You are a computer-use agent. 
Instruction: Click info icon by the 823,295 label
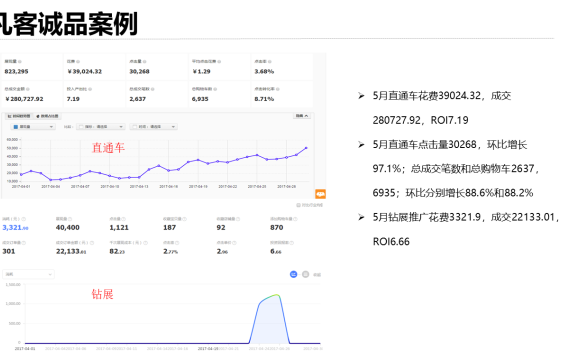click(x=20, y=61)
